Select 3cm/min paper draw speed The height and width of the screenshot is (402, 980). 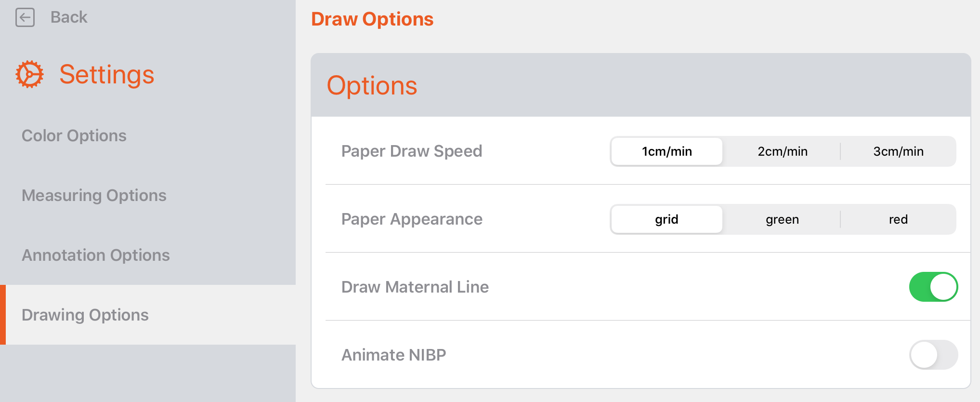tap(898, 151)
